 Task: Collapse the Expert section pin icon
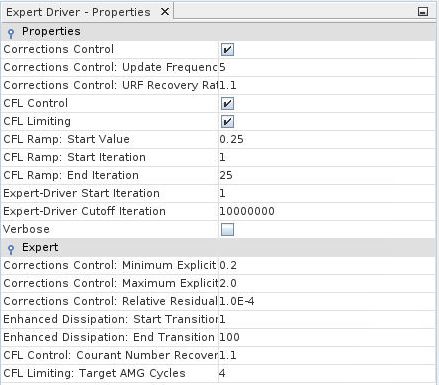click(11, 249)
